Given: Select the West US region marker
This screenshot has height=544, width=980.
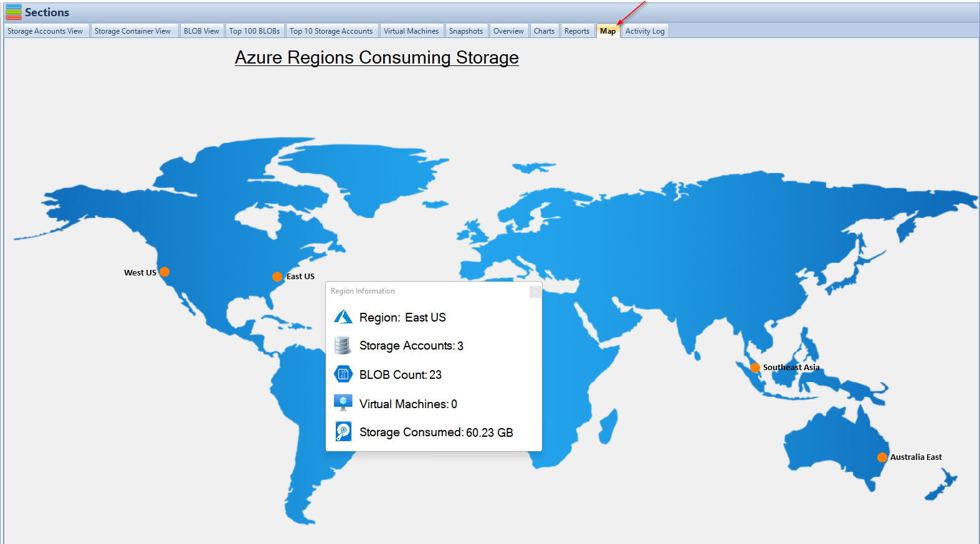Looking at the screenshot, I should coord(164,272).
